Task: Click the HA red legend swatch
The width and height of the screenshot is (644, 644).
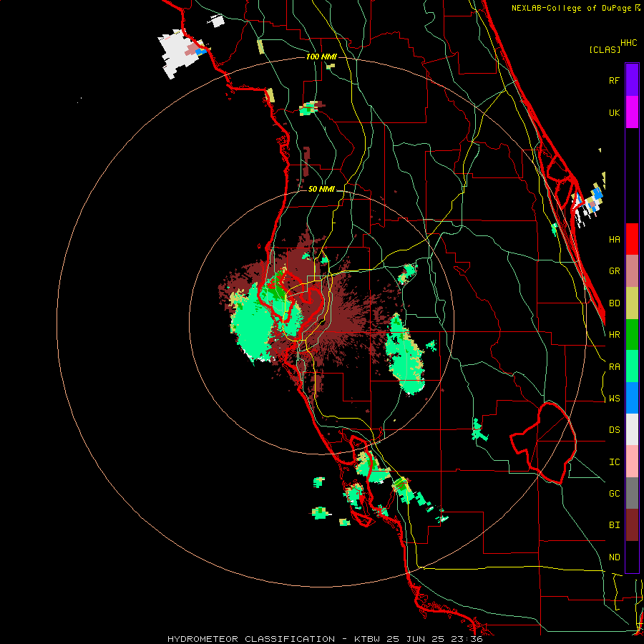Action: click(x=632, y=239)
